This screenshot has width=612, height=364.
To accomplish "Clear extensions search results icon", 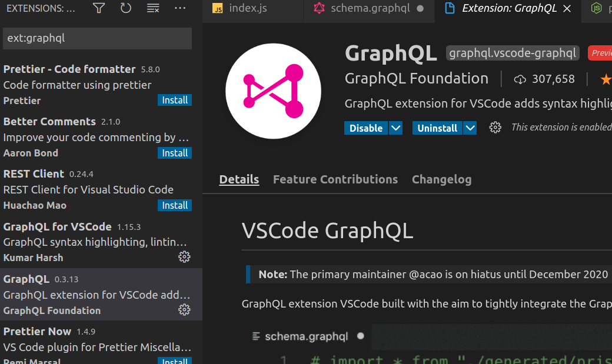I will click(152, 8).
